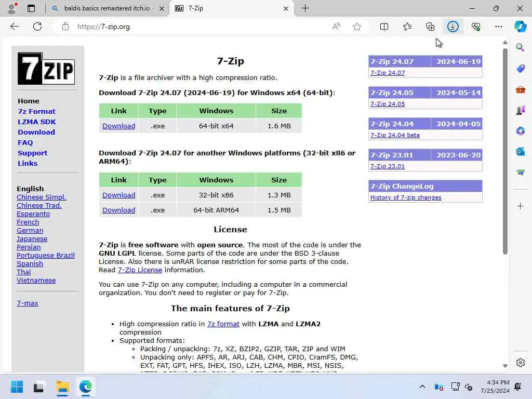Open sidebar settings gear
Image resolution: width=532 pixels, height=399 pixels.
point(520,363)
